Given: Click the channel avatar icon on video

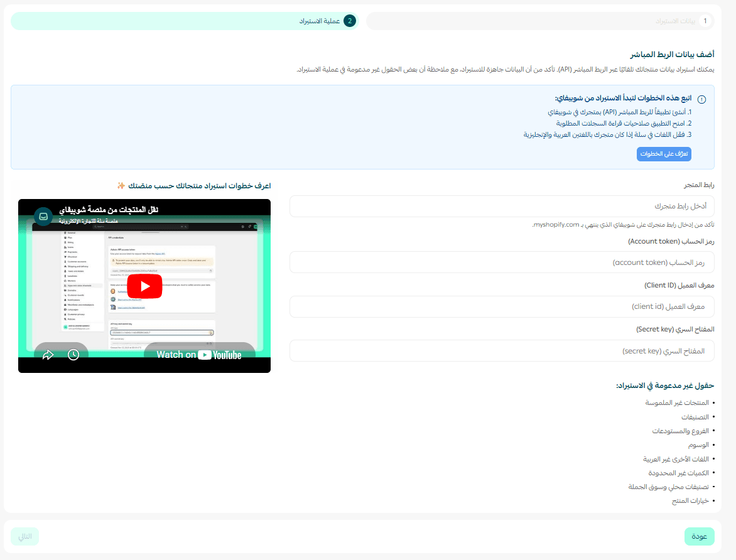Looking at the screenshot, I should pos(43,217).
